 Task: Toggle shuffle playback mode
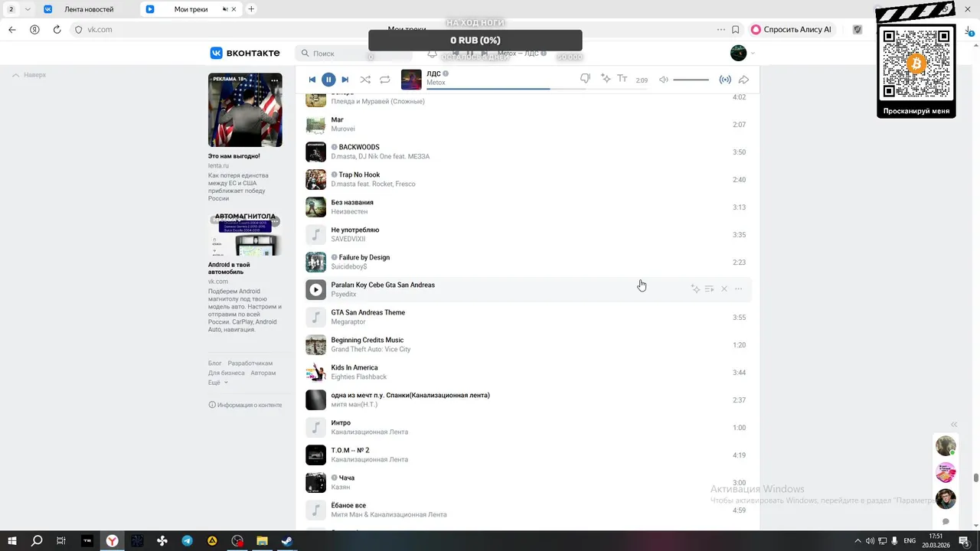(365, 80)
